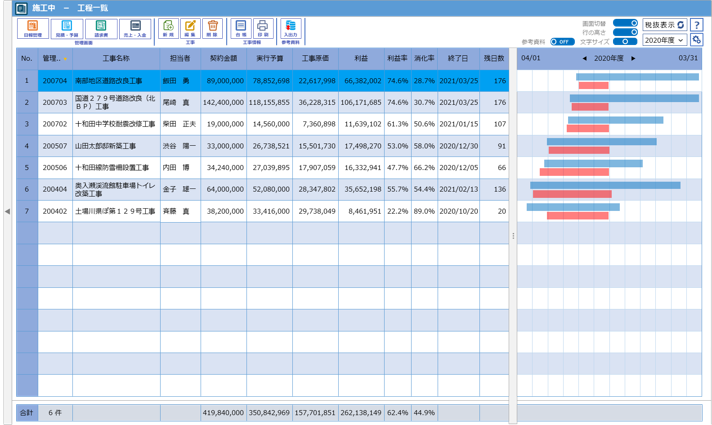712x425 pixels.
Task: Click the 新規 new project icon
Action: 167,29
